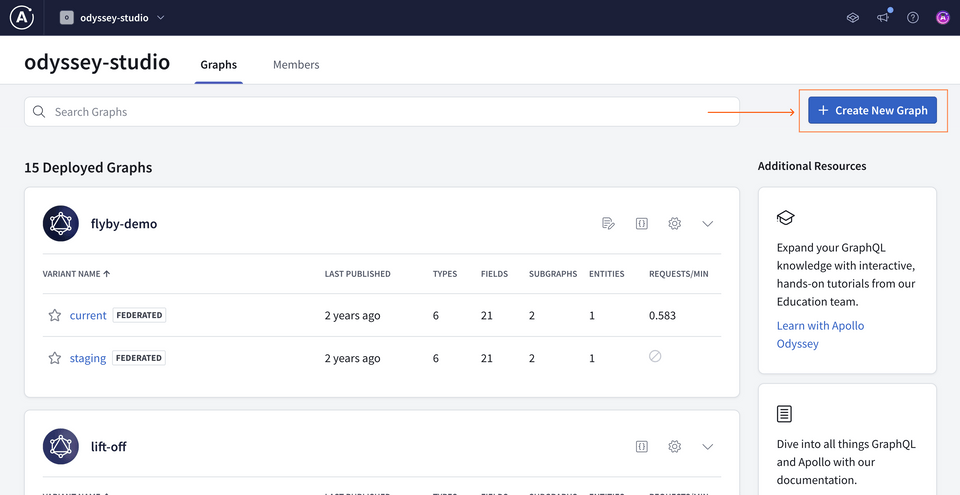
Task: Open the staging variant link
Action: pyautogui.click(x=88, y=358)
